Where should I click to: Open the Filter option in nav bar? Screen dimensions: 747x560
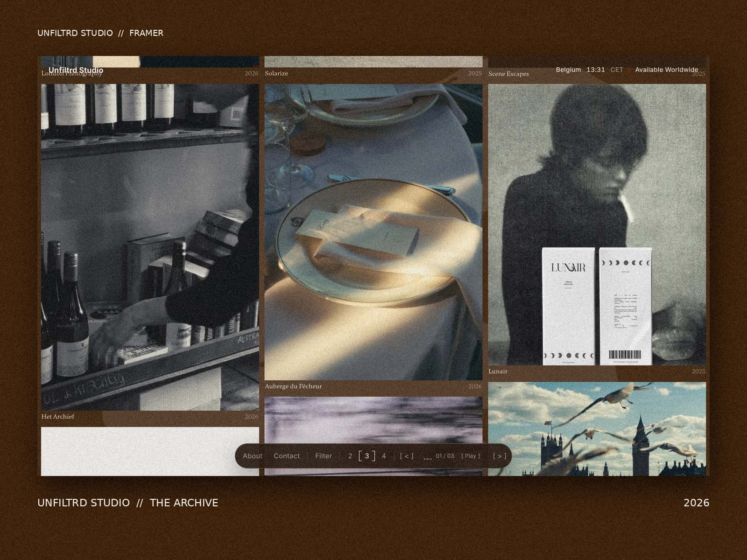324,456
